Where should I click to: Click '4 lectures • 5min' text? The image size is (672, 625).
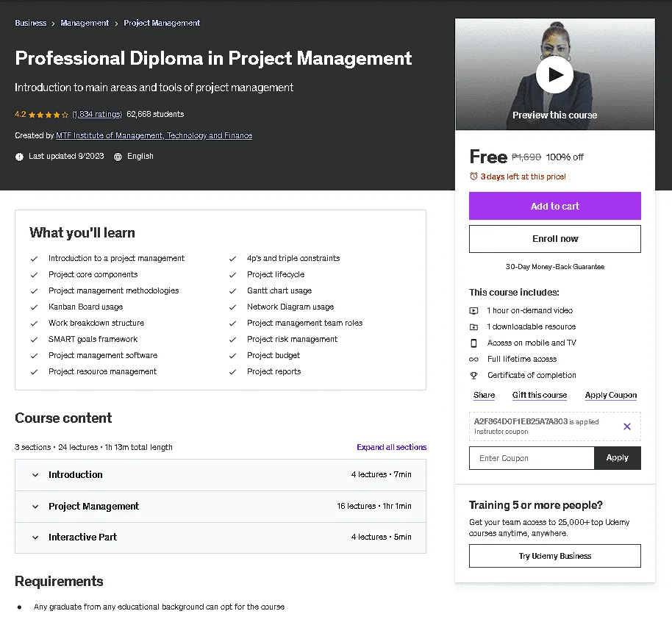click(x=381, y=537)
